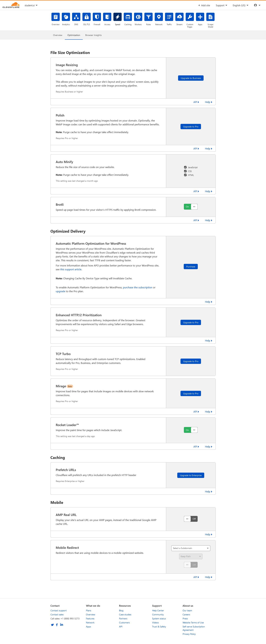266x644 pixels.
Task: Open this support article link
Action: click(x=71, y=269)
